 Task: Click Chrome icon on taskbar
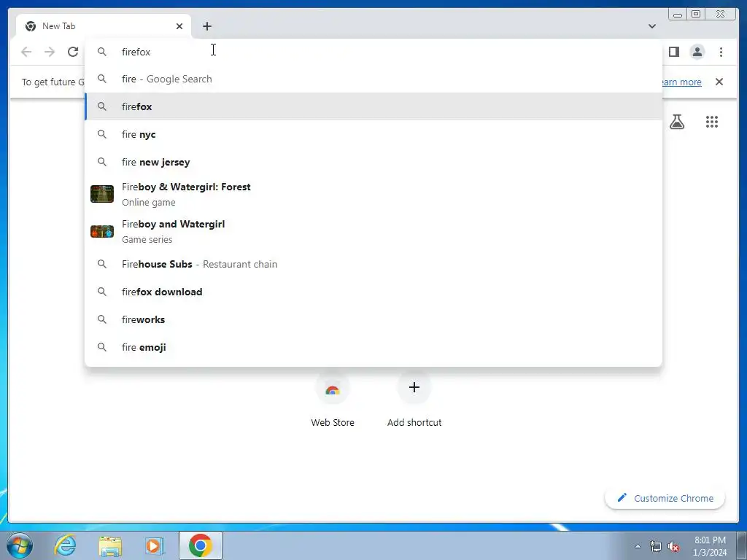tap(201, 545)
